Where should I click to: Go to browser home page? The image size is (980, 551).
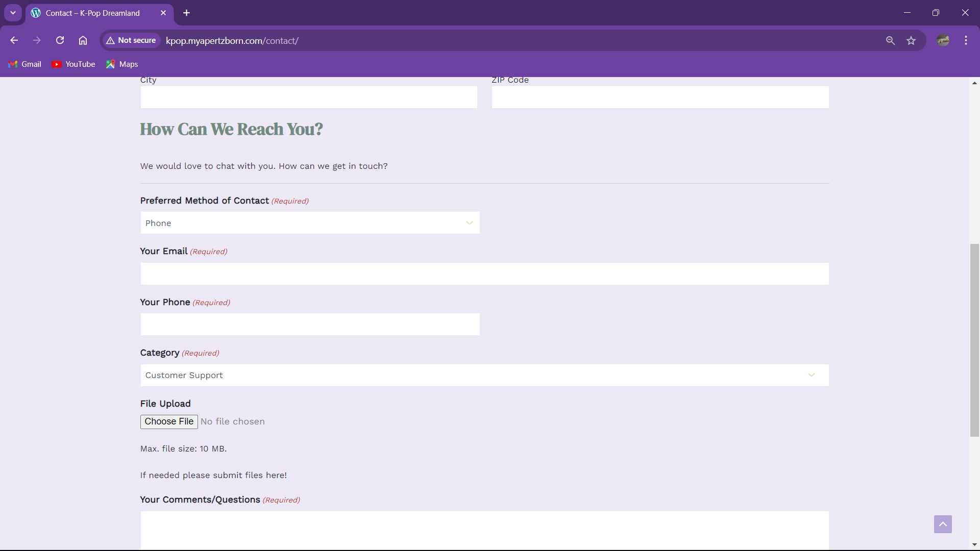point(83,40)
